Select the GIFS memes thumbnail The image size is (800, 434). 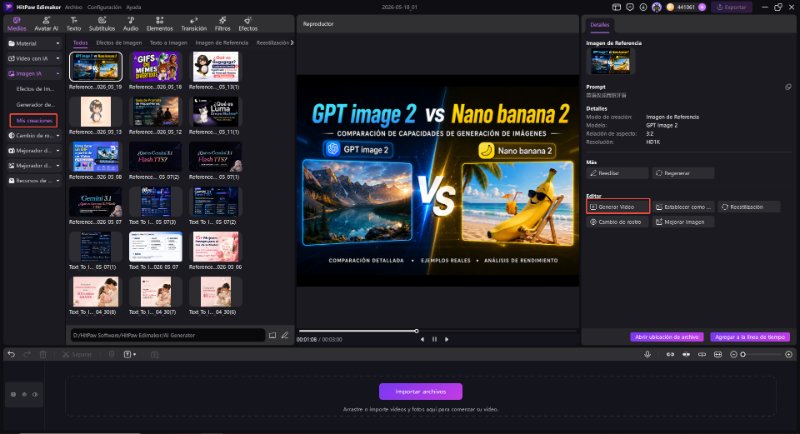(x=156, y=67)
